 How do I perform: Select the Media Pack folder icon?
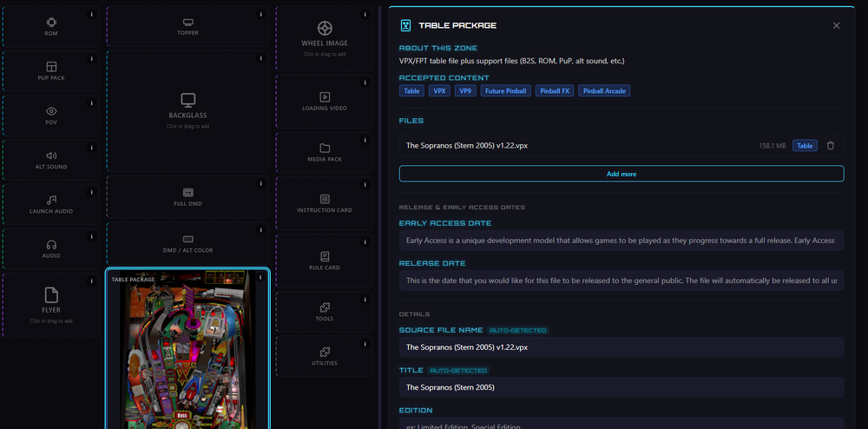coord(325,148)
